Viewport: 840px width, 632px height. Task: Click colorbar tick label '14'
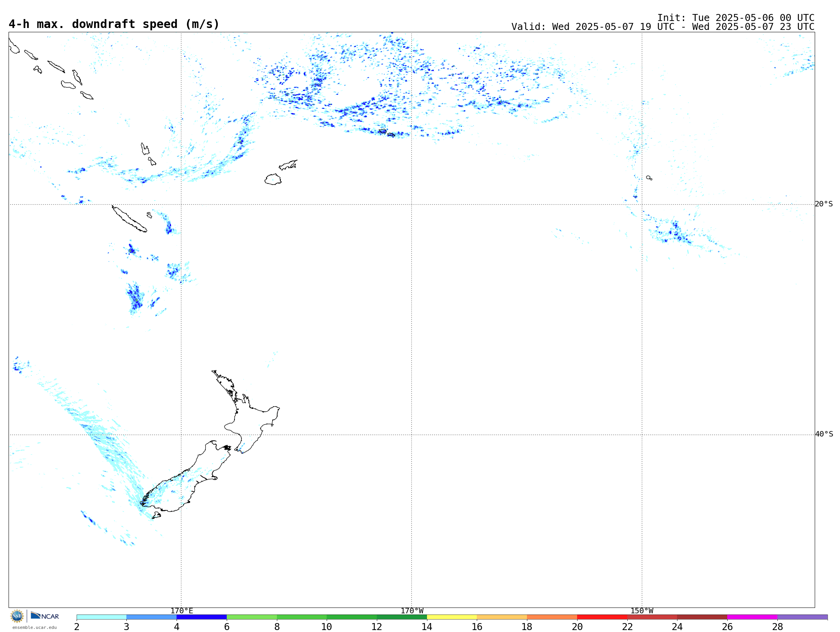click(x=427, y=627)
